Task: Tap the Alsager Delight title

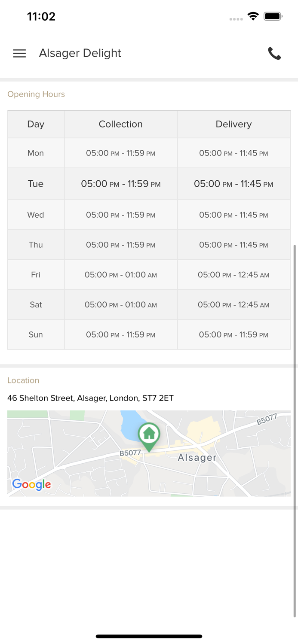Action: [x=80, y=53]
